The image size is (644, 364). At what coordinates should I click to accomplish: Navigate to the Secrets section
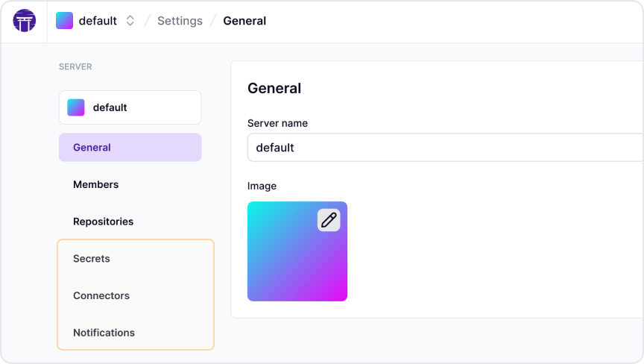(92, 259)
